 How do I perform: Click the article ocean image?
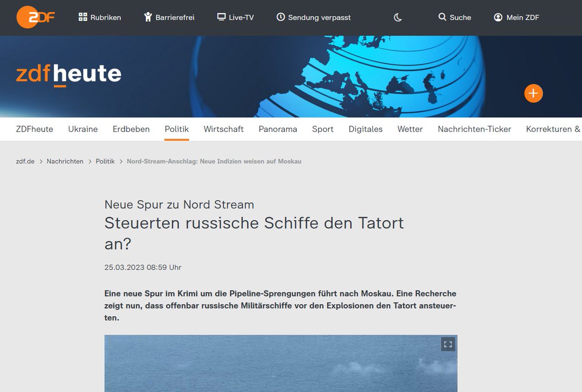click(x=281, y=363)
